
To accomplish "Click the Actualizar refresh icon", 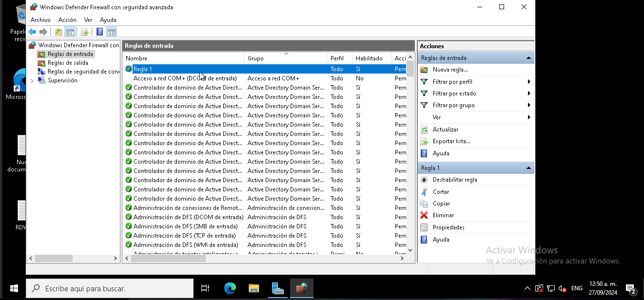I will [424, 130].
